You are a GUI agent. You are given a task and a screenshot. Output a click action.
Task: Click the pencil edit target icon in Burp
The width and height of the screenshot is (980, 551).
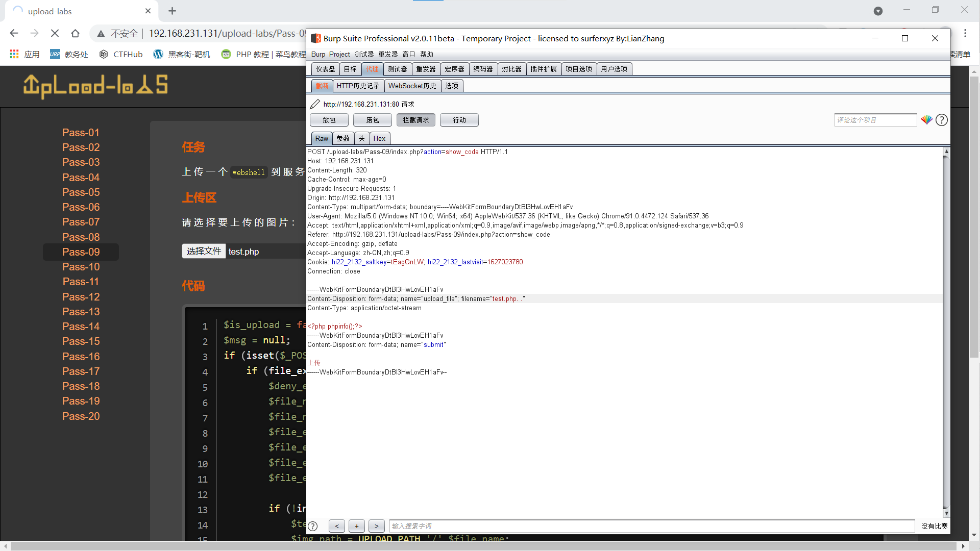point(315,104)
